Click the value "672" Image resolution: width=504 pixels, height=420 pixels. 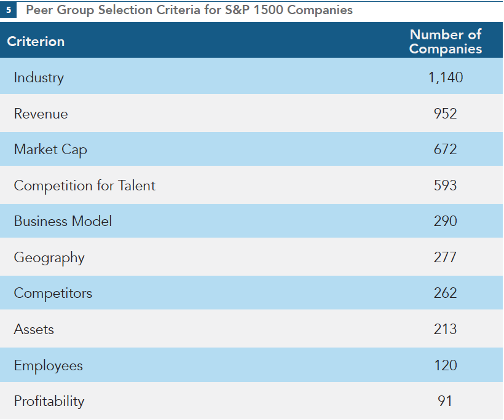click(445, 149)
